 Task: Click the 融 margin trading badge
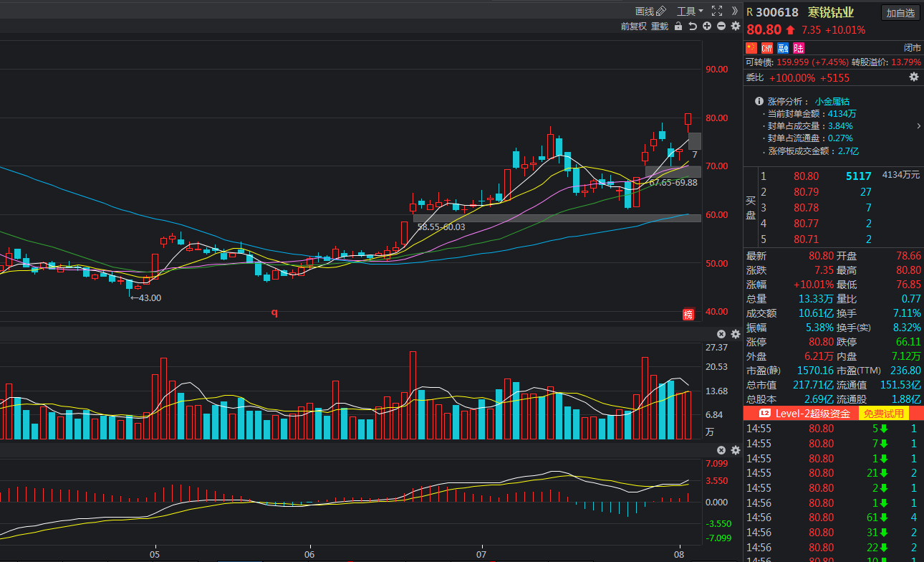pos(783,48)
